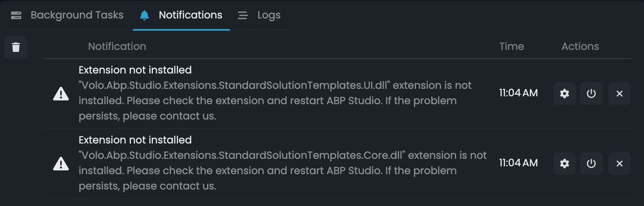This screenshot has width=644, height=206.
Task: Click warning triangle on UI.dll notification
Action: tap(61, 94)
